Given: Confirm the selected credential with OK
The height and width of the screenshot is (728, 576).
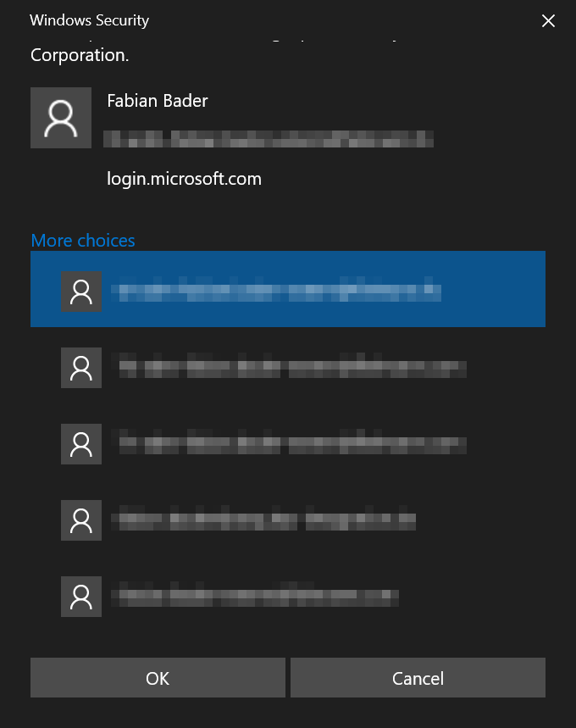Looking at the screenshot, I should [x=158, y=677].
